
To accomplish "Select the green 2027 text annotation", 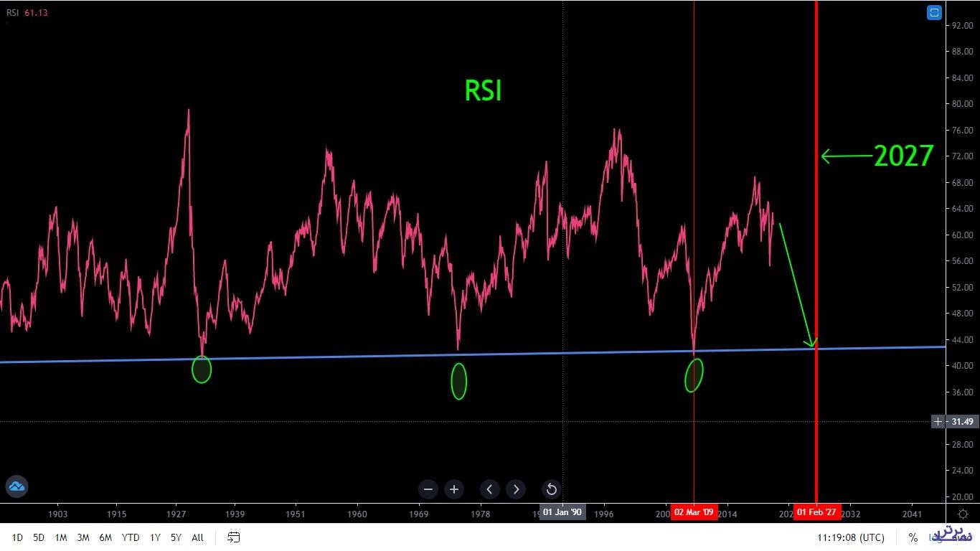I will tap(903, 156).
